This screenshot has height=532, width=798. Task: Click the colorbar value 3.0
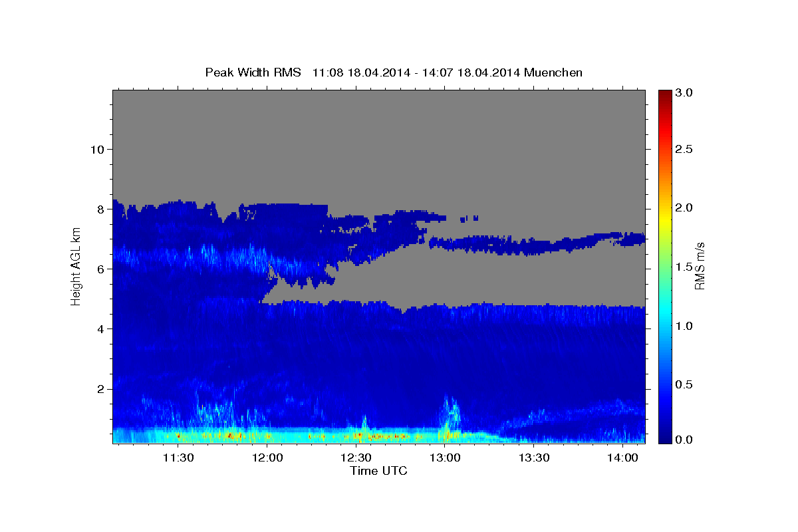coord(684,92)
